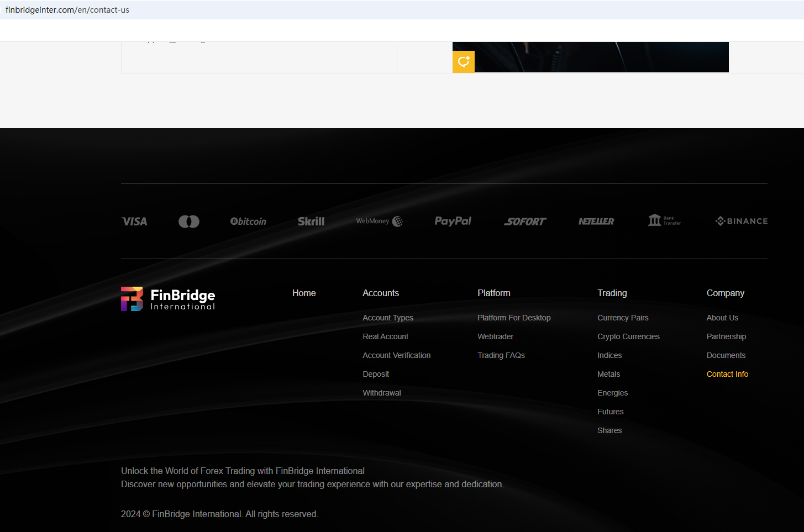Screen dimensions: 804x532
Task: Open the Platform footer heading
Action: (x=494, y=293)
